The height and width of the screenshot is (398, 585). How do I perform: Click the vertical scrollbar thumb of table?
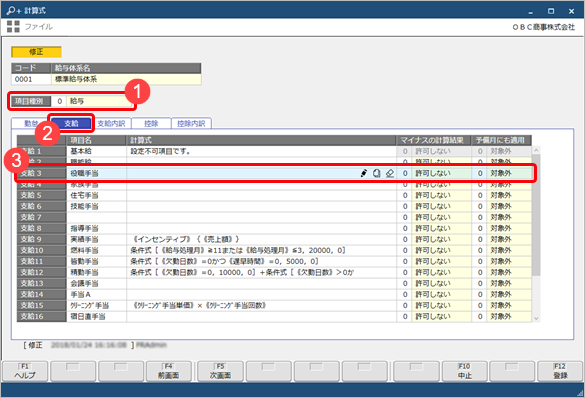tap(536, 216)
